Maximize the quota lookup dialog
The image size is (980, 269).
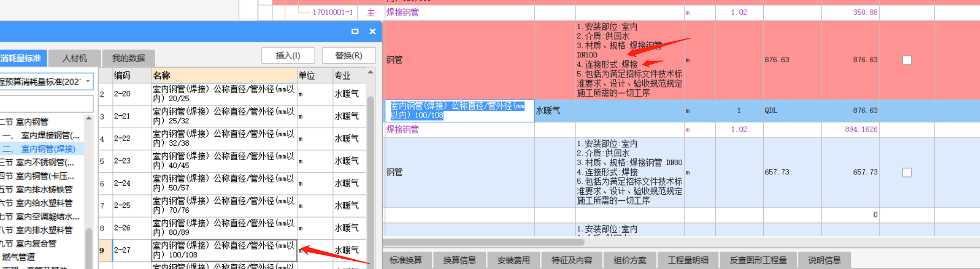tap(355, 31)
